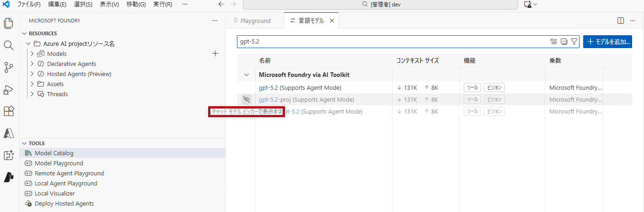644x212 pixels.
Task: Open Local Agent Playground tool
Action: click(x=123, y=184)
